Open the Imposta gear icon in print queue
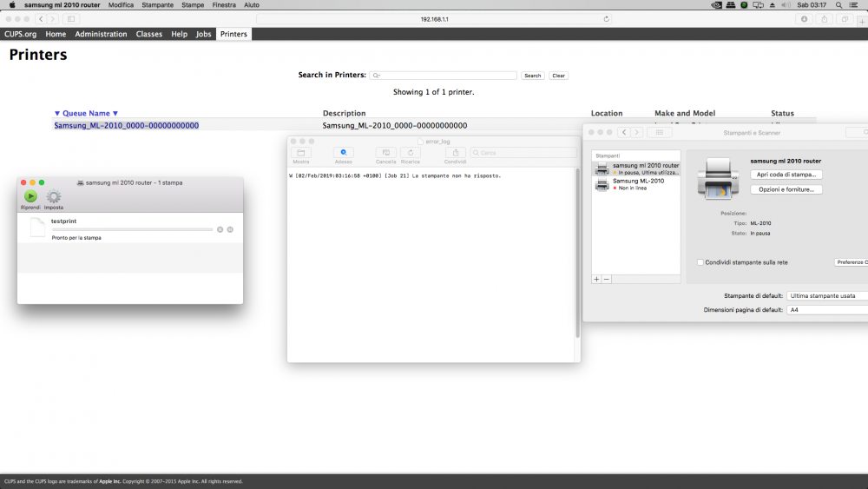The width and height of the screenshot is (868, 489). [x=54, y=196]
